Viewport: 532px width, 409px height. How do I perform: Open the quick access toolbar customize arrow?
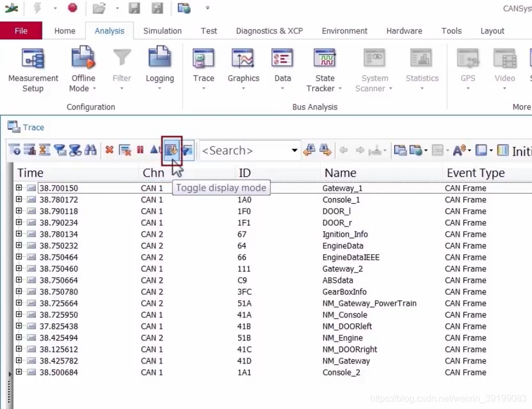207,8
